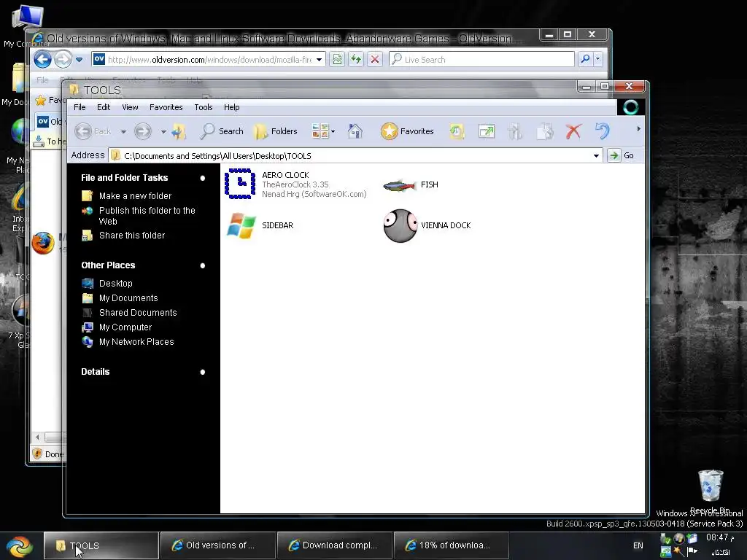
Task: Click the Internet Explorer Forward arrow button
Action: coord(63,60)
